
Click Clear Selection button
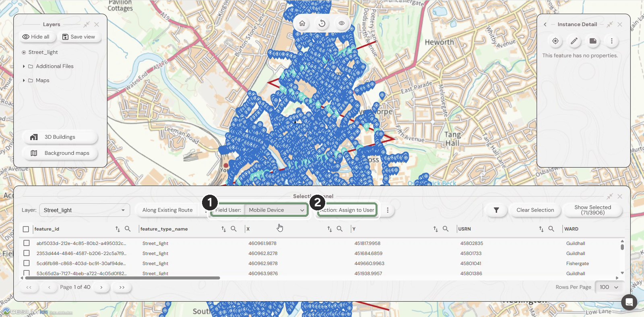(535, 210)
